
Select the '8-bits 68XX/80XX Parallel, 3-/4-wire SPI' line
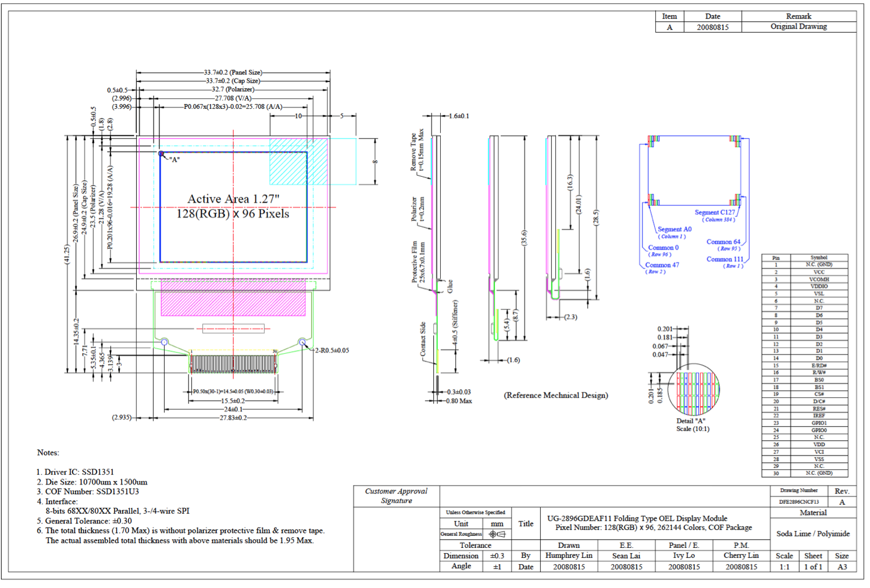coord(117,511)
